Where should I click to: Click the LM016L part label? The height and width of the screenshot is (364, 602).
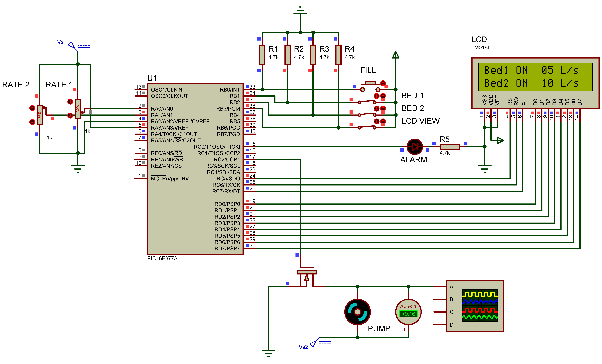[481, 48]
